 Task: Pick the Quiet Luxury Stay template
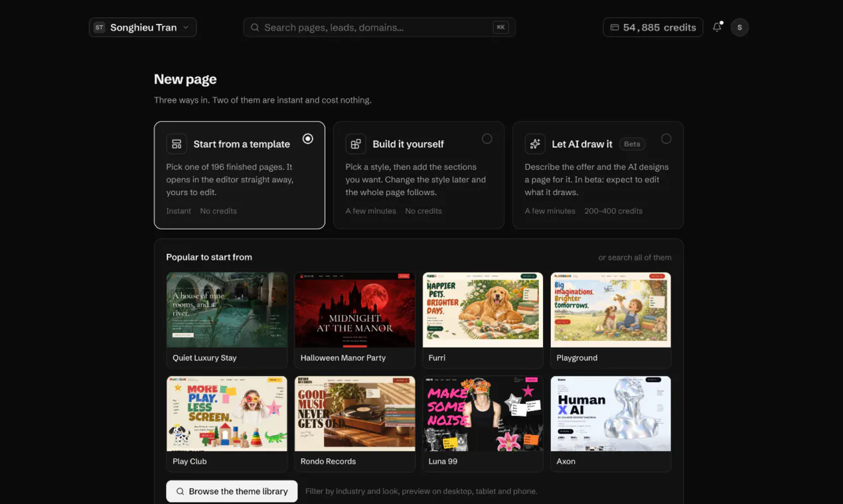[227, 320]
